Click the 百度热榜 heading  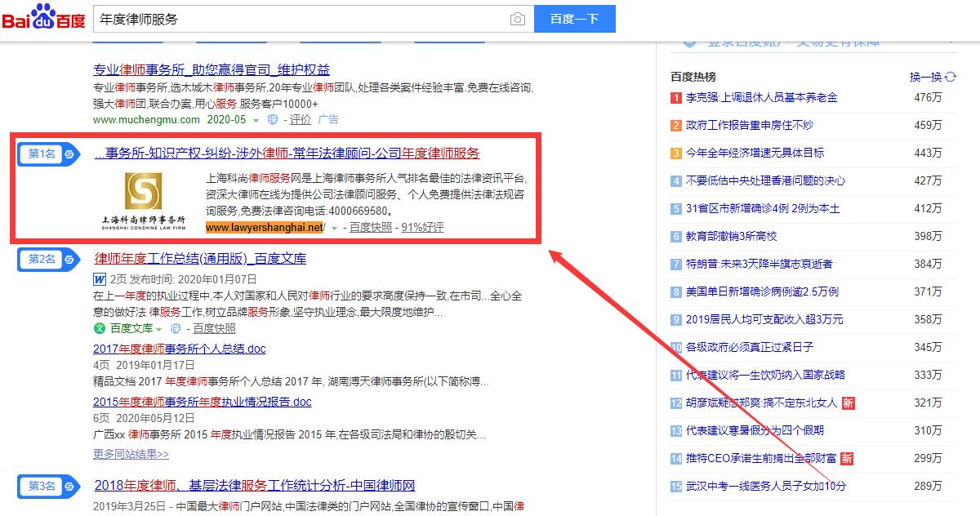(693, 77)
